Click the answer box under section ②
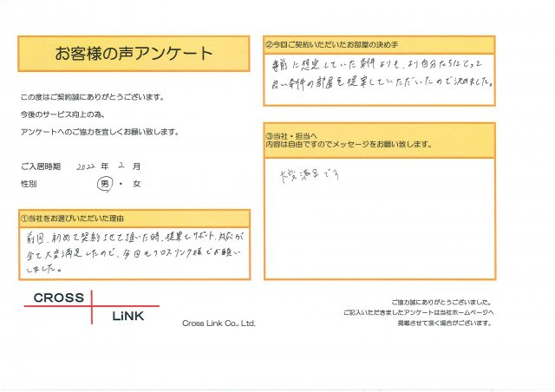Viewport: 555px width, 392px height. coord(378,78)
